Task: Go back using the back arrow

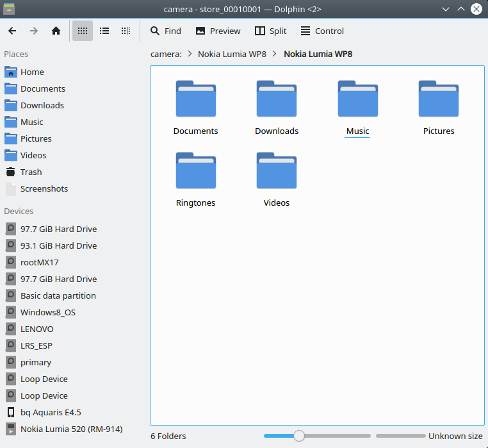Action: pyautogui.click(x=12, y=31)
